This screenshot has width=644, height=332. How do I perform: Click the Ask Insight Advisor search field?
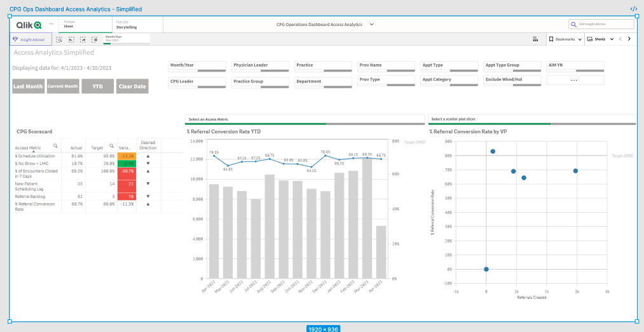pos(601,24)
